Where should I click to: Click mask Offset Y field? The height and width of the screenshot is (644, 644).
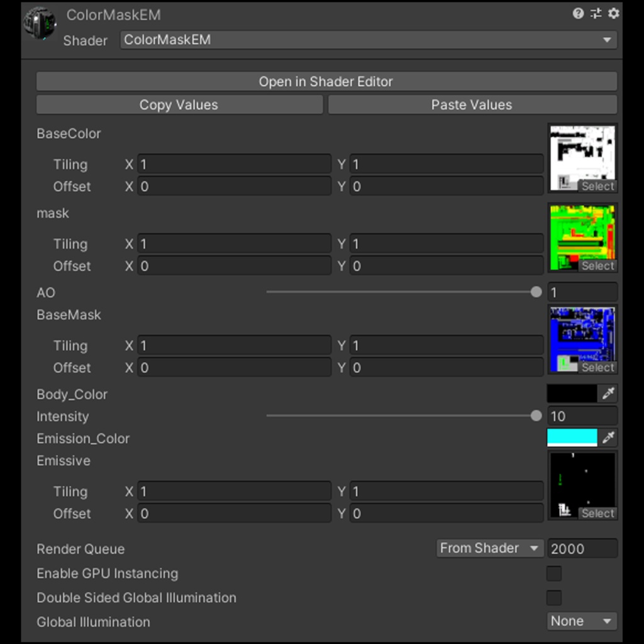447,266
